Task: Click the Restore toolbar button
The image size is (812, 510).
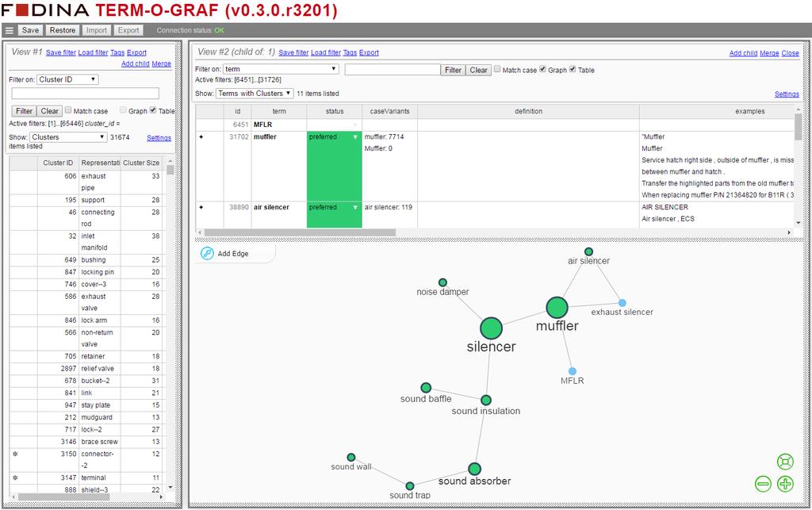Action: [63, 30]
